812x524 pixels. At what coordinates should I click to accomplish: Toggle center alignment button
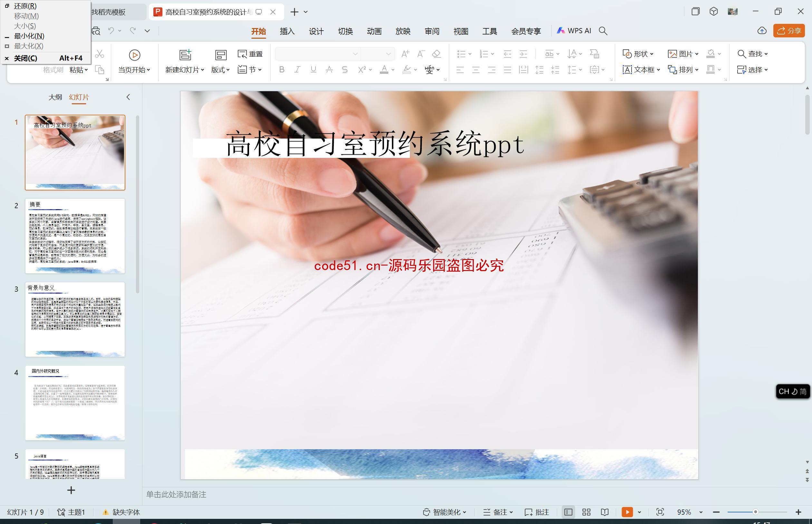click(476, 70)
